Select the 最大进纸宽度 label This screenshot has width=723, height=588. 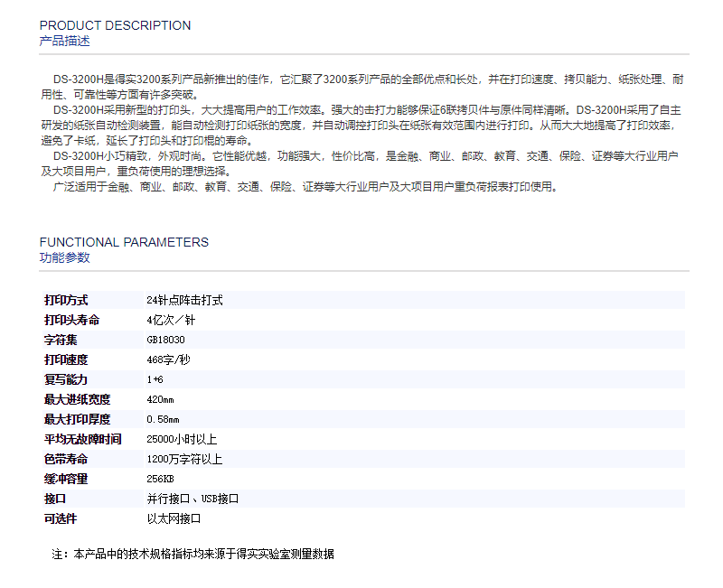click(x=78, y=399)
